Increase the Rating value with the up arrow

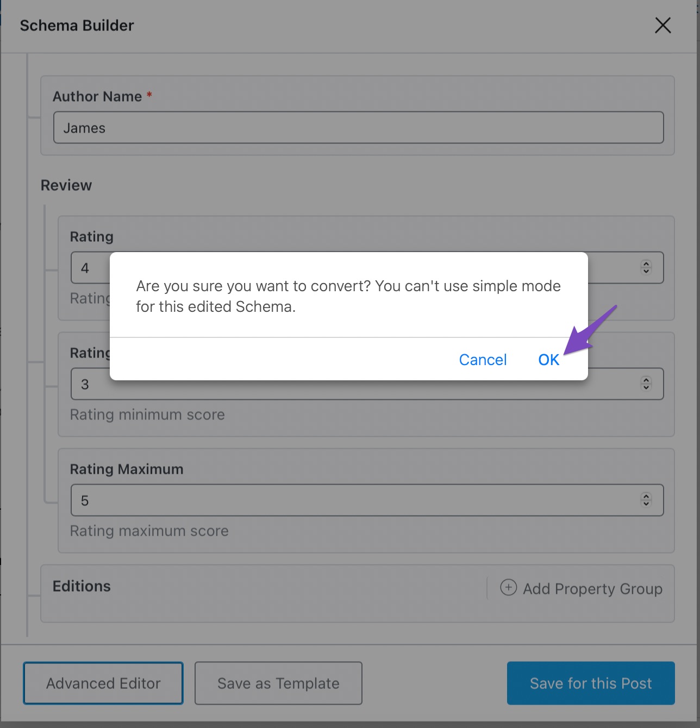coord(646,263)
